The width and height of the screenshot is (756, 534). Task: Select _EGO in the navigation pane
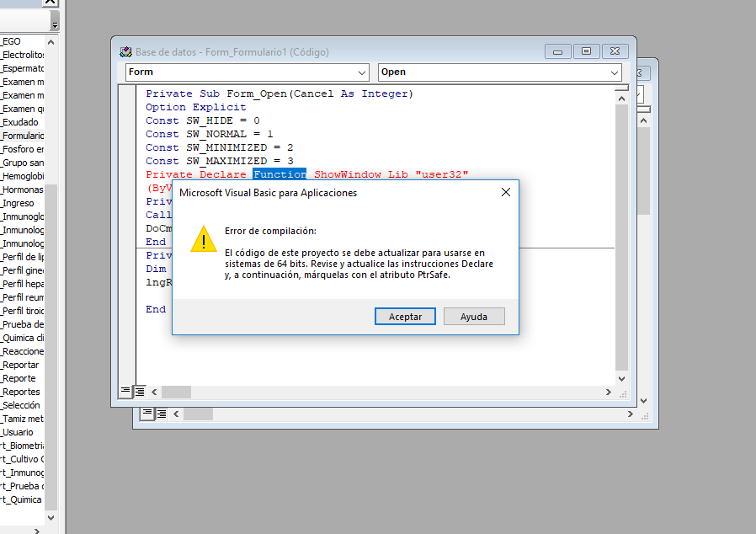point(11,41)
